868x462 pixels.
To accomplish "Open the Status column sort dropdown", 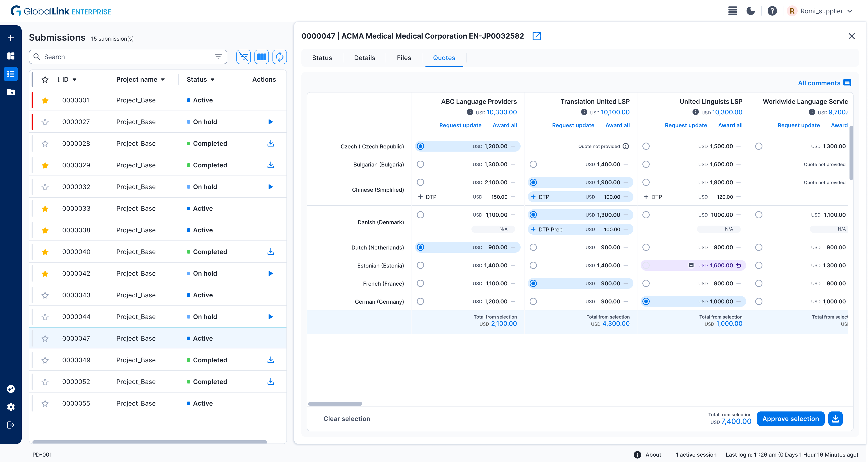I will coord(213,80).
